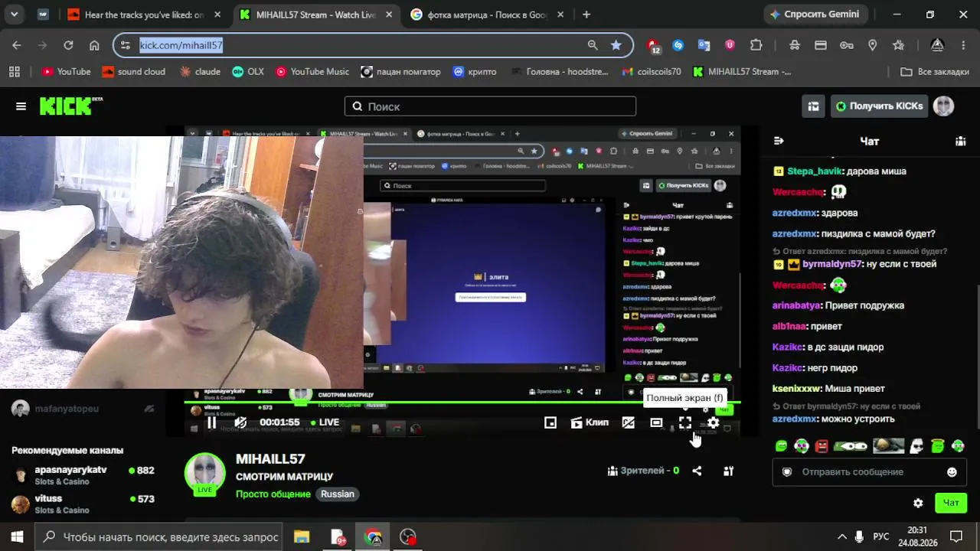Switch to the SoundCloud 'Hear the tracks' tab
The width and height of the screenshot is (980, 551).
click(144, 15)
